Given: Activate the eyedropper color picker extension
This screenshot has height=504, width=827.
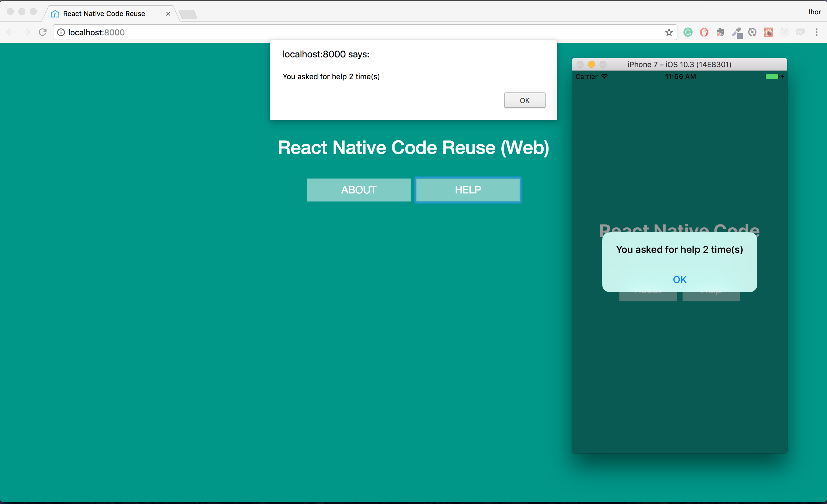Looking at the screenshot, I should click(x=737, y=32).
